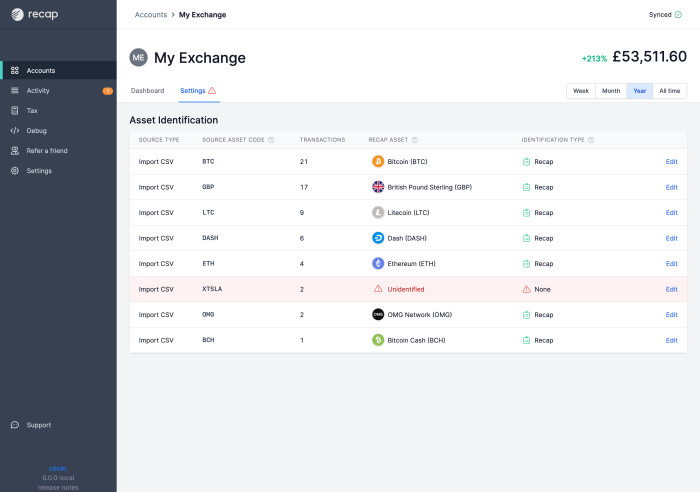Select the Month time range
The height and width of the screenshot is (492, 700).
(x=611, y=91)
